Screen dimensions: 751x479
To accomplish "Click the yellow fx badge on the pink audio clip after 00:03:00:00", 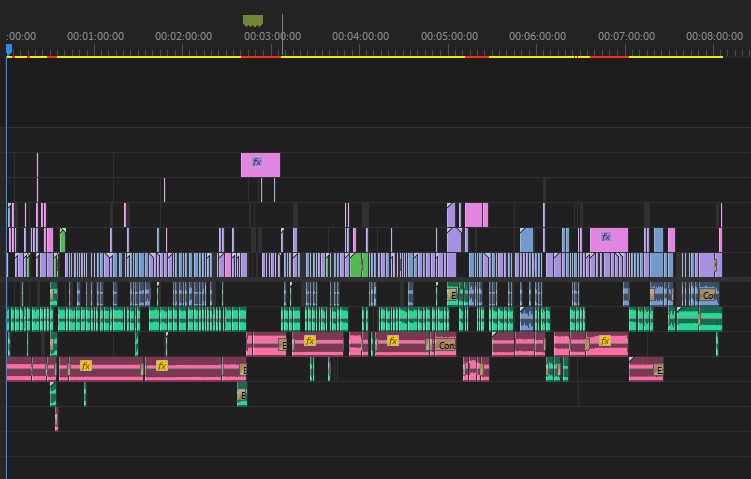I will (310, 341).
